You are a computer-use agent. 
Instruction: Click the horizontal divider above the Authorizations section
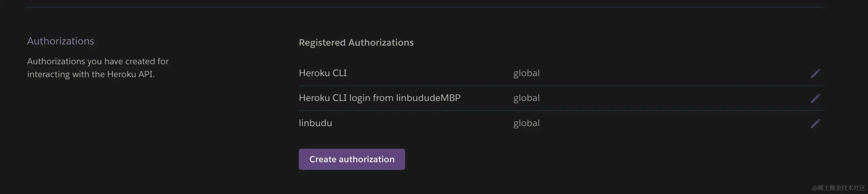tap(425, 7)
